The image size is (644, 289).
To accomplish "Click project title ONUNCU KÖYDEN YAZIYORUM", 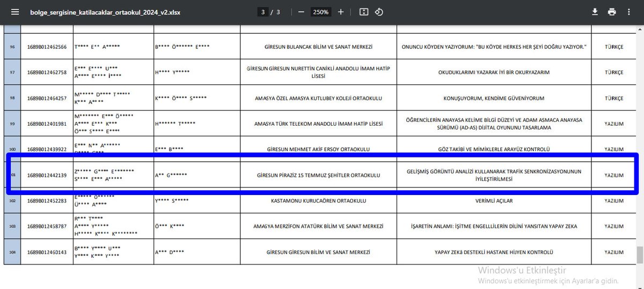I will (x=494, y=47).
